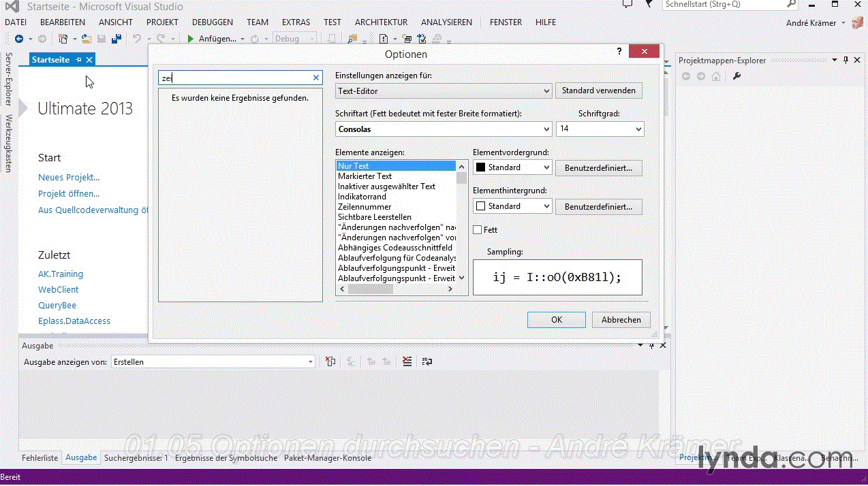Screen dimensions: 868x486
Task: Switch to the Fehlerliste tab
Action: [x=40, y=458]
